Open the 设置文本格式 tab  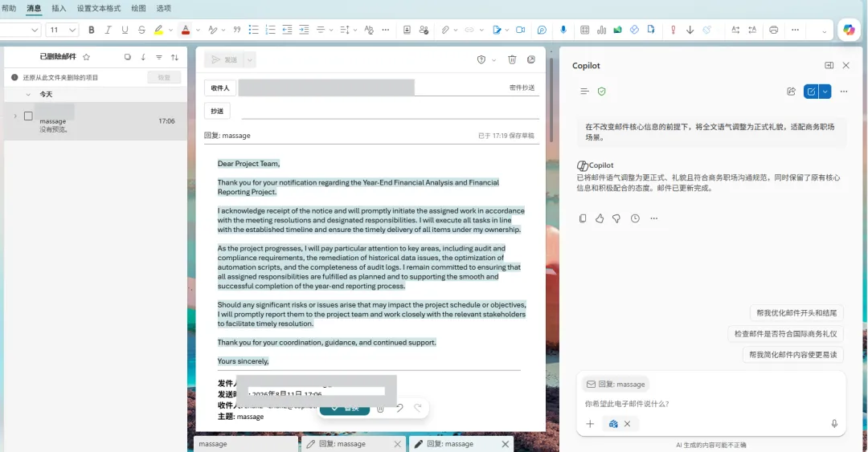point(99,8)
